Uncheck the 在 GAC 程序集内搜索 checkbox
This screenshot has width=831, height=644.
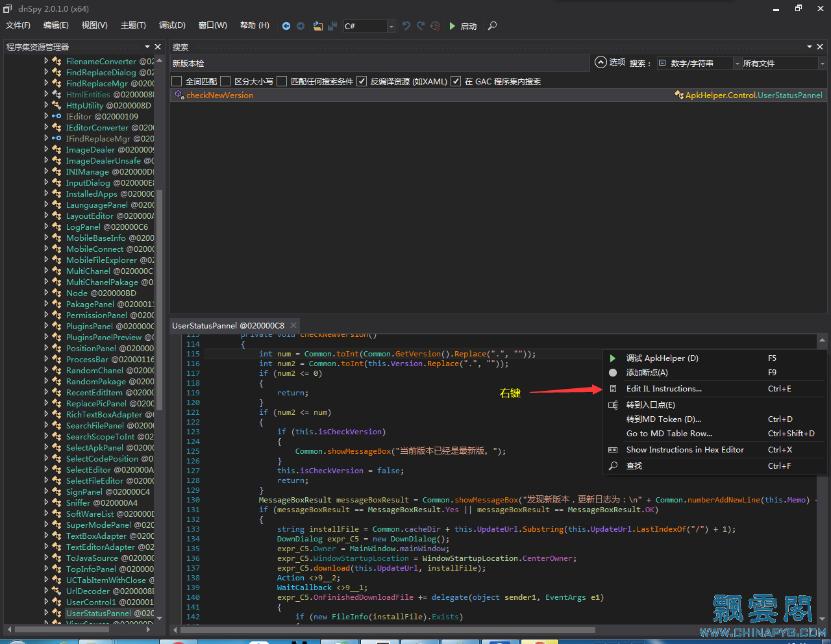click(456, 81)
